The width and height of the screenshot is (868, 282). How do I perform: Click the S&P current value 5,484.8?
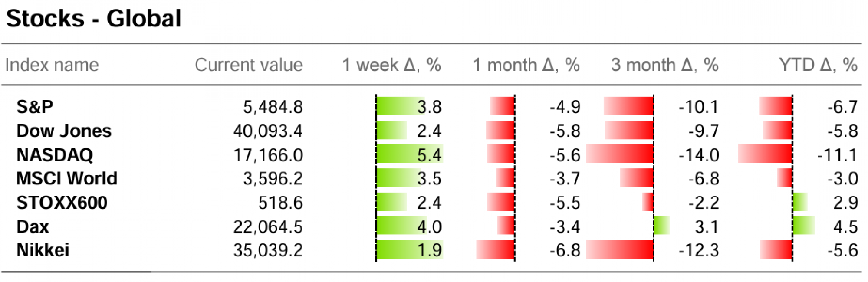tap(273, 107)
